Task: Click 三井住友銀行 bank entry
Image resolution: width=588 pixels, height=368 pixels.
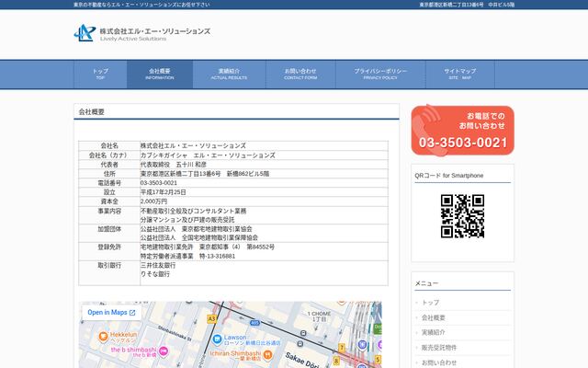Action: [x=158, y=265]
